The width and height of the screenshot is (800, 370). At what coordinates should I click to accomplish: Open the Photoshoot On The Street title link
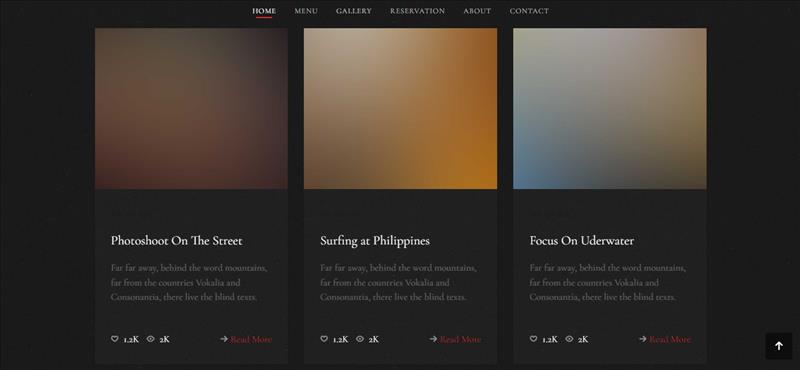(177, 241)
